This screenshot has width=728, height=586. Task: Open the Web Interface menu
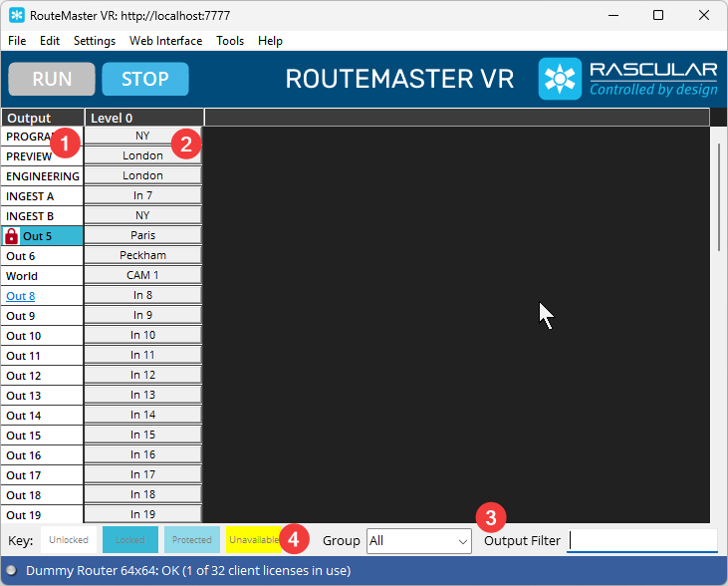165,41
